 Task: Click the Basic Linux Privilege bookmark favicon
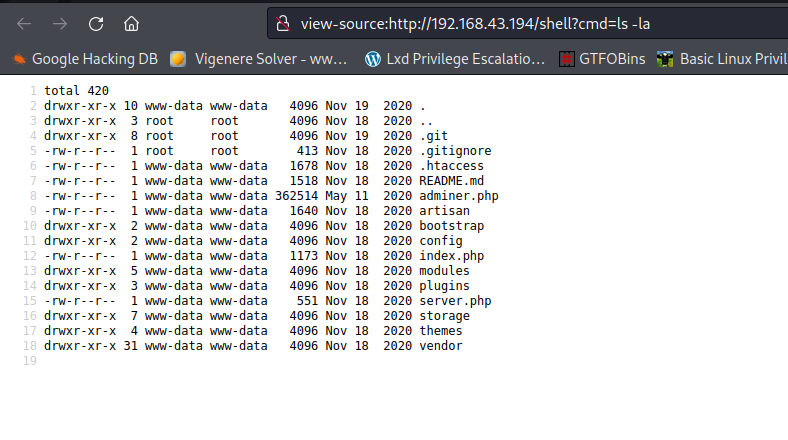tap(664, 59)
